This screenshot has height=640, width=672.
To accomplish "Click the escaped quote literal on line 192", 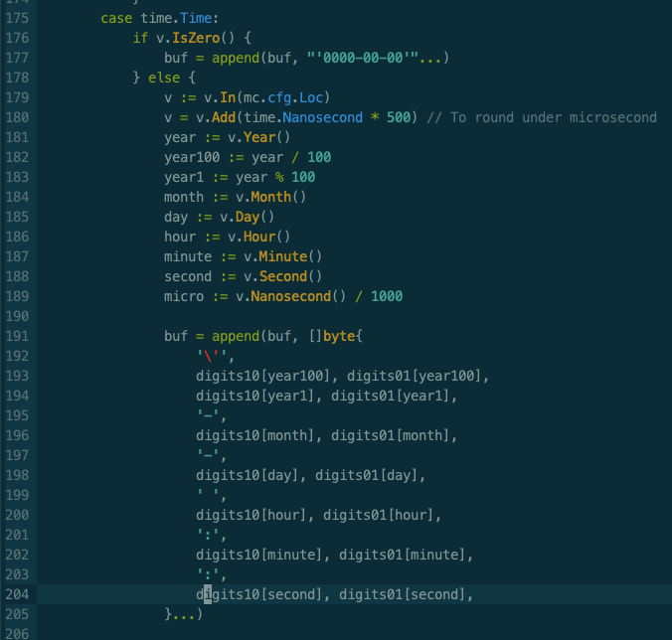I will [212, 356].
